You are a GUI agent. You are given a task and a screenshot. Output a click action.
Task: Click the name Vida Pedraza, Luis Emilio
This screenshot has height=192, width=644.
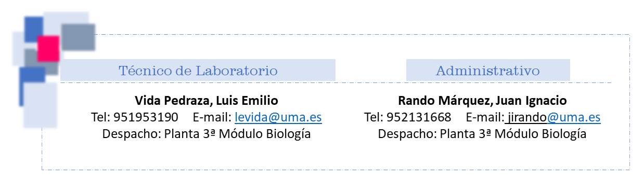[x=207, y=100]
